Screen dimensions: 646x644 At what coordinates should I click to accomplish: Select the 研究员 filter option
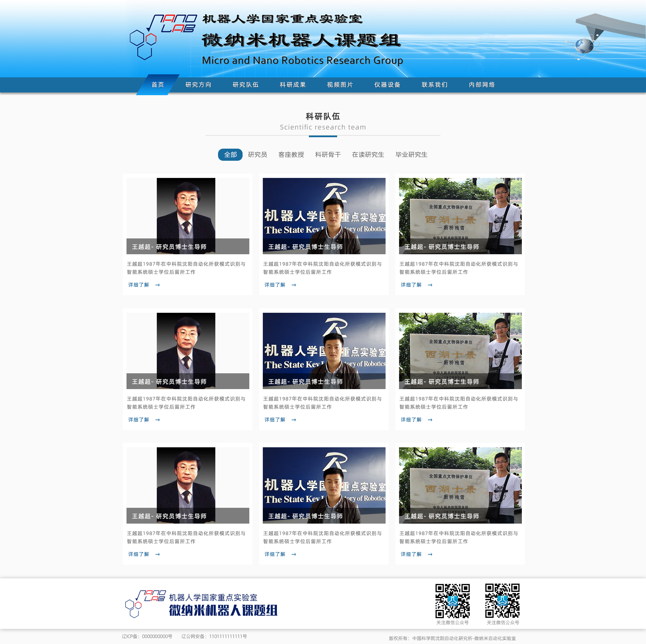[257, 155]
